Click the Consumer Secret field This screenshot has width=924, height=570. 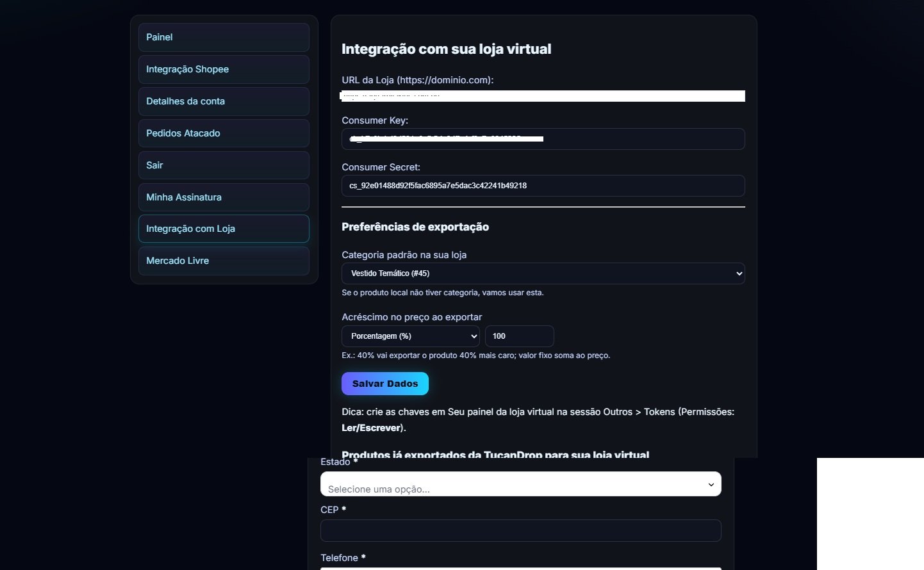543,186
